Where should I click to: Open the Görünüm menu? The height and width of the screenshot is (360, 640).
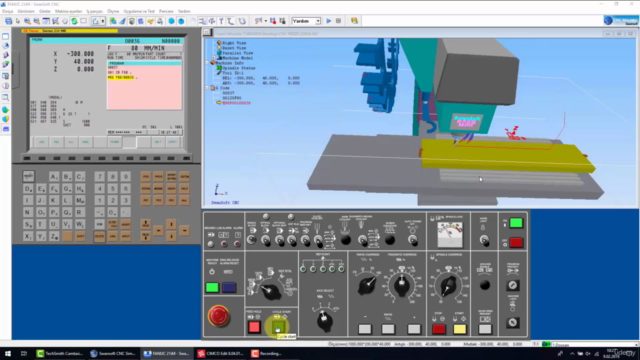click(26, 11)
